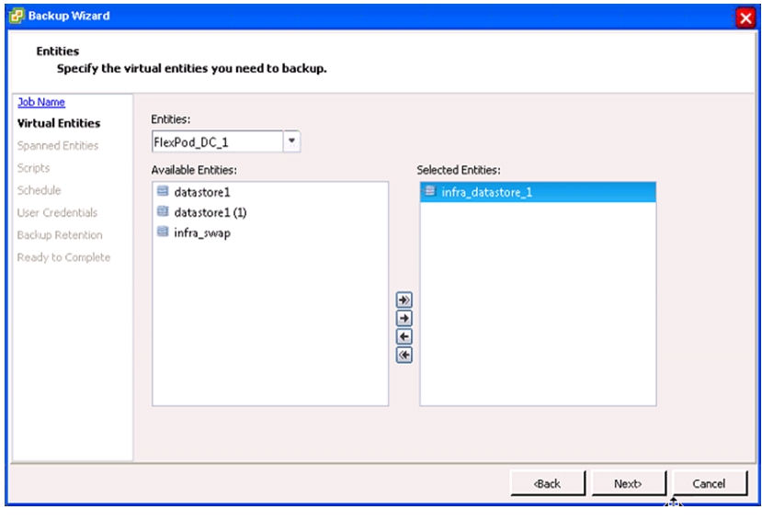
Task: Select the Spanned Entities wizard step
Action: 58,145
